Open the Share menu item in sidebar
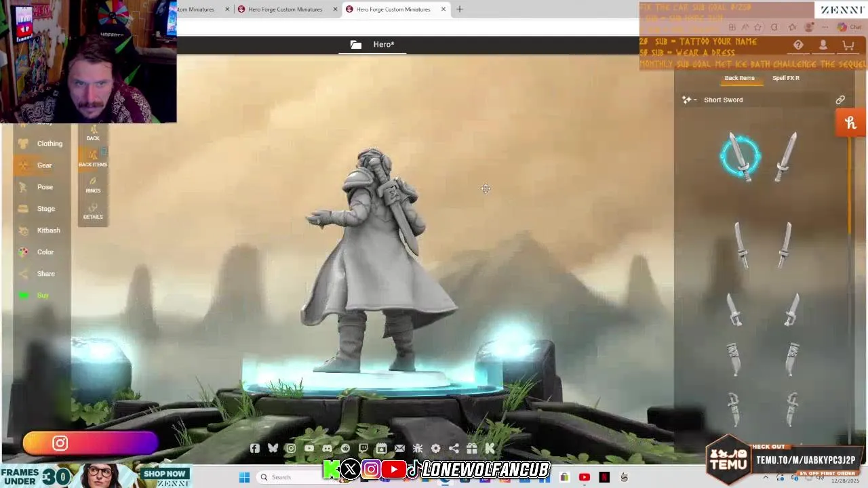This screenshot has width=868, height=488. (41, 274)
